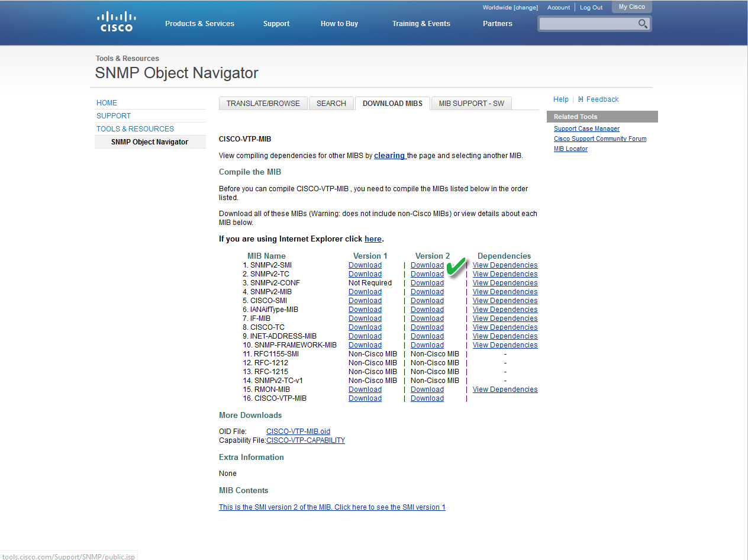748x560 pixels.
Task: View Dependencies for SNMPv2-TC
Action: [x=505, y=274]
